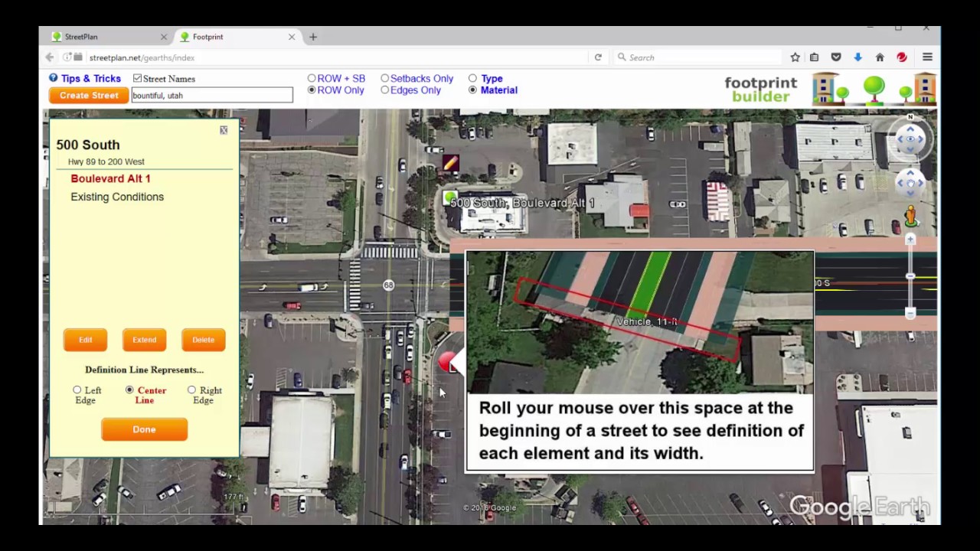The width and height of the screenshot is (980, 551).
Task: Bookmark this page with the star icon
Action: coord(795,57)
